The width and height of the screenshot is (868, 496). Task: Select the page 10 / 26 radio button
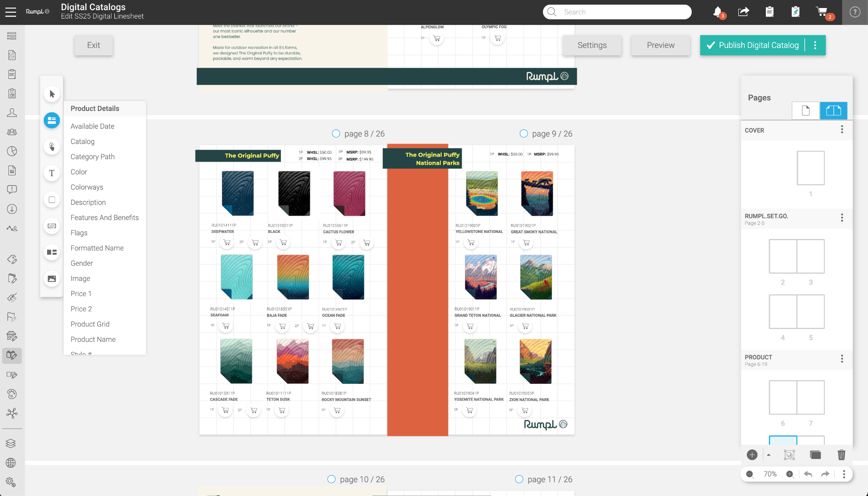[331, 479]
